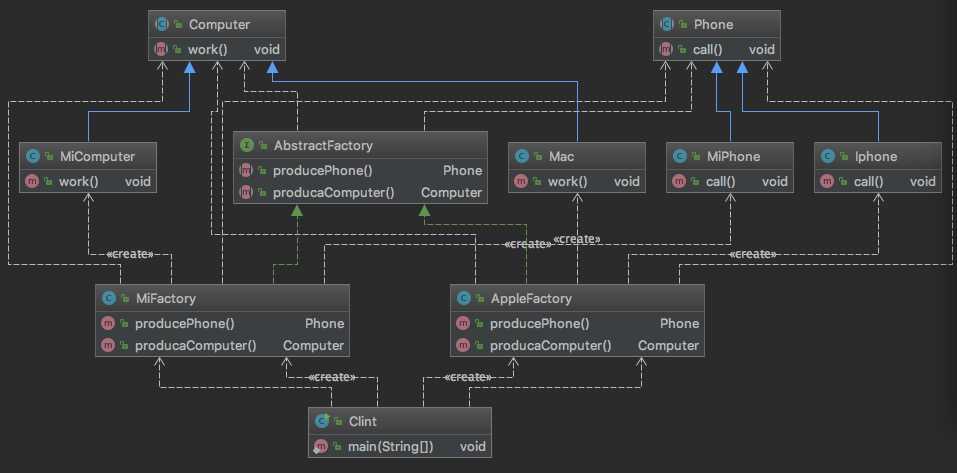Click the Computer return type in AppleFactory

click(x=668, y=345)
